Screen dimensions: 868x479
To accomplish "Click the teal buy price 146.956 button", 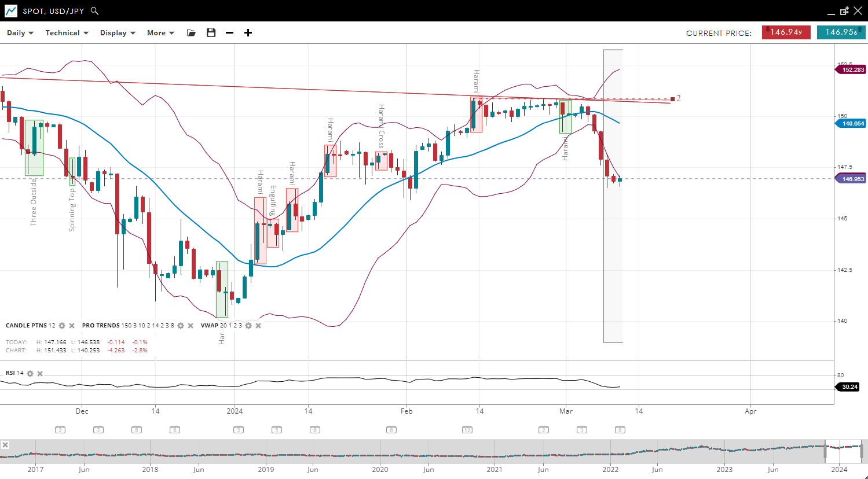I will click(841, 32).
